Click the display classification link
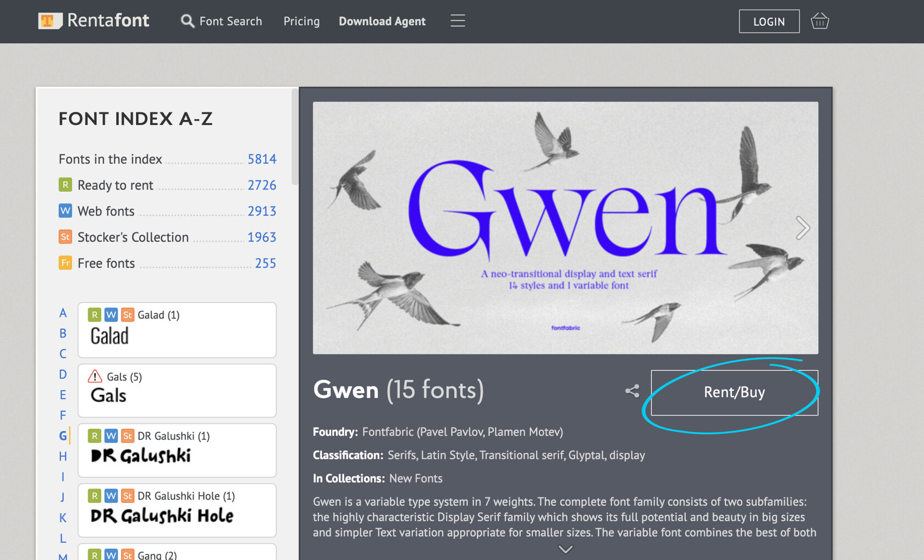Viewport: 924px width, 560px height. (x=627, y=455)
